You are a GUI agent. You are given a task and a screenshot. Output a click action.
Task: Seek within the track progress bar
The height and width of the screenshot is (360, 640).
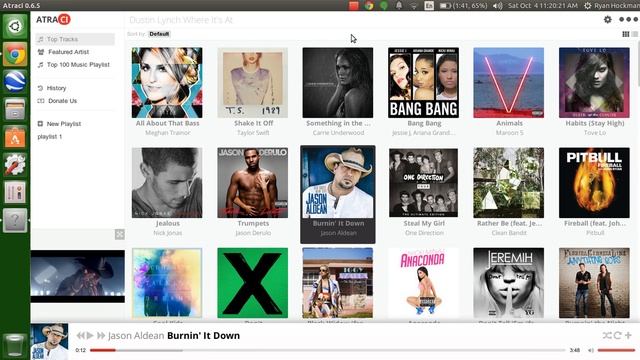(327, 350)
